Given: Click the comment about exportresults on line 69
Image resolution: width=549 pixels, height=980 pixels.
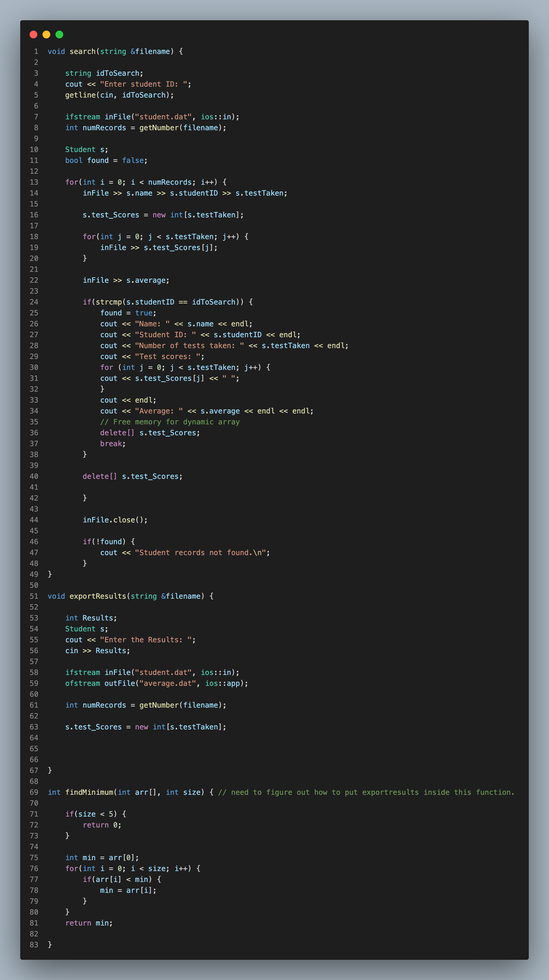Looking at the screenshot, I should [366, 792].
